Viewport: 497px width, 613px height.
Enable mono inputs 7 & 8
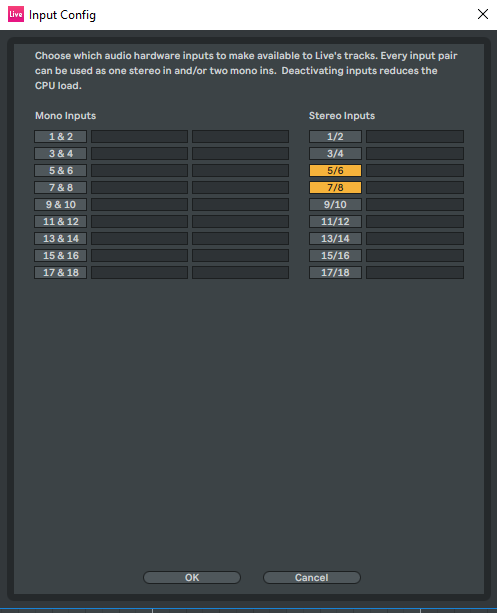pyautogui.click(x=61, y=187)
